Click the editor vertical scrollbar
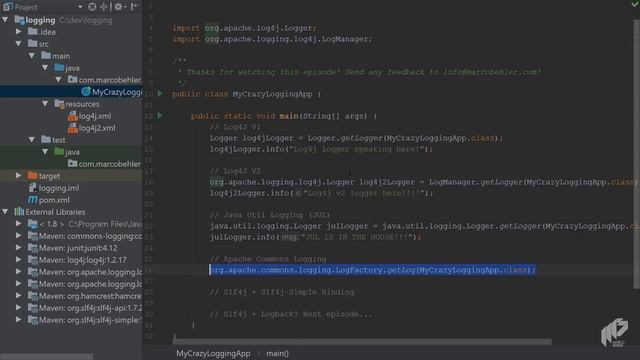The height and width of the screenshot is (360, 640). (637, 154)
